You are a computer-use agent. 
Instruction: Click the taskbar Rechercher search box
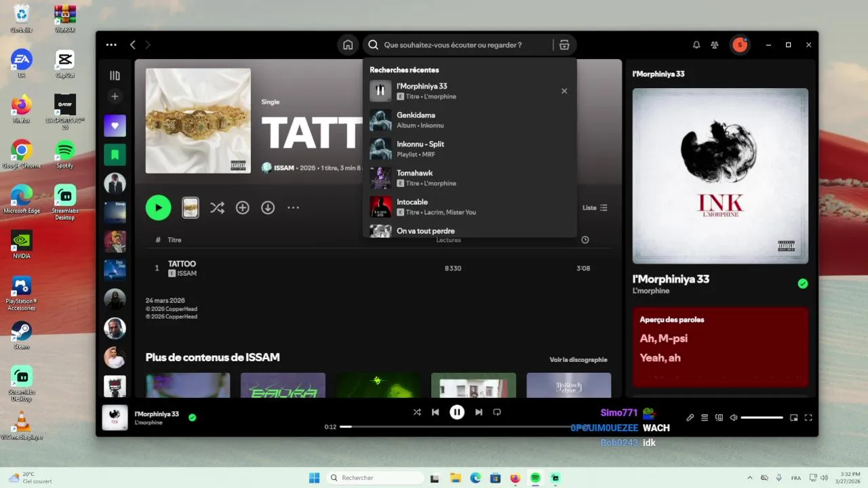point(375,478)
